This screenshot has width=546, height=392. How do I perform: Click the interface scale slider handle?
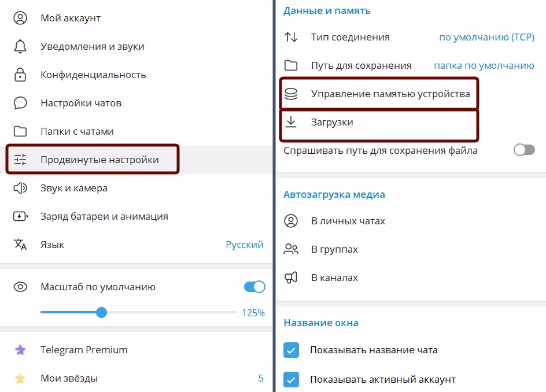click(x=102, y=313)
